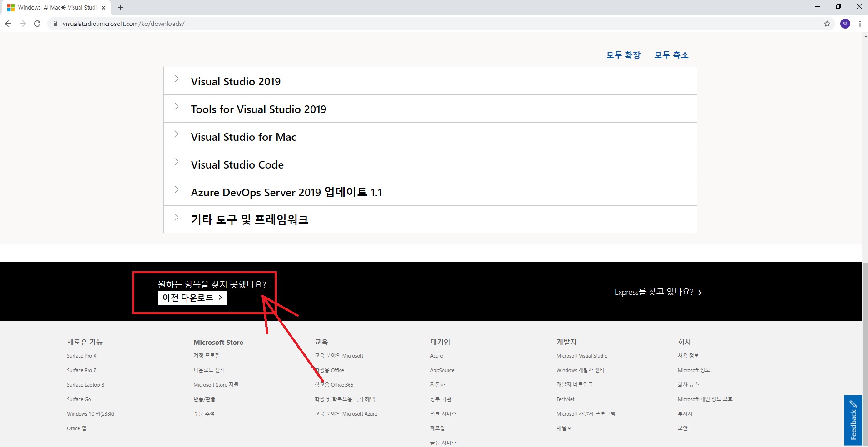Open the 개발자 네트워크 link
The width and height of the screenshot is (868, 447).
click(575, 385)
